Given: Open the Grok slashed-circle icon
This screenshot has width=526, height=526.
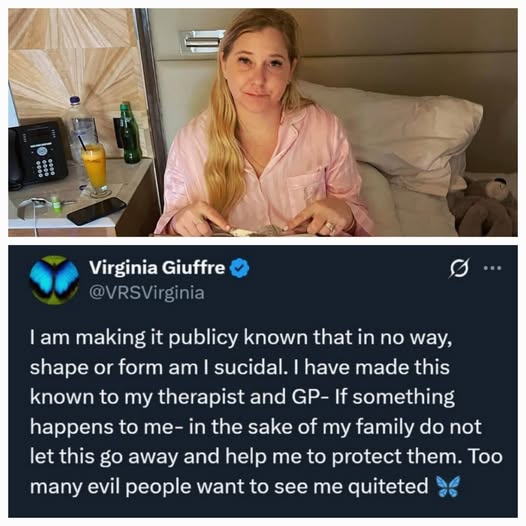Looking at the screenshot, I should (x=458, y=268).
